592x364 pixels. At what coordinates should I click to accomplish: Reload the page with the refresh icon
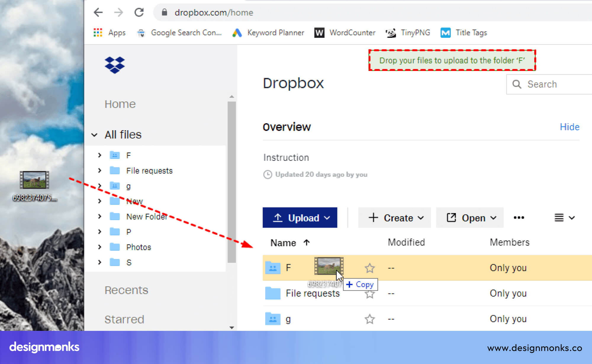139,12
